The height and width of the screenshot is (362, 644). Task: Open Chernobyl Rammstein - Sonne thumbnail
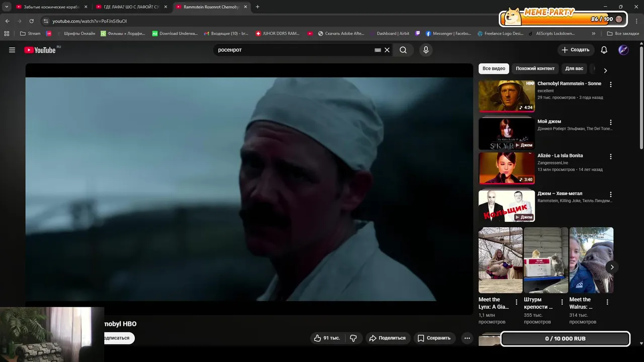[x=507, y=96]
